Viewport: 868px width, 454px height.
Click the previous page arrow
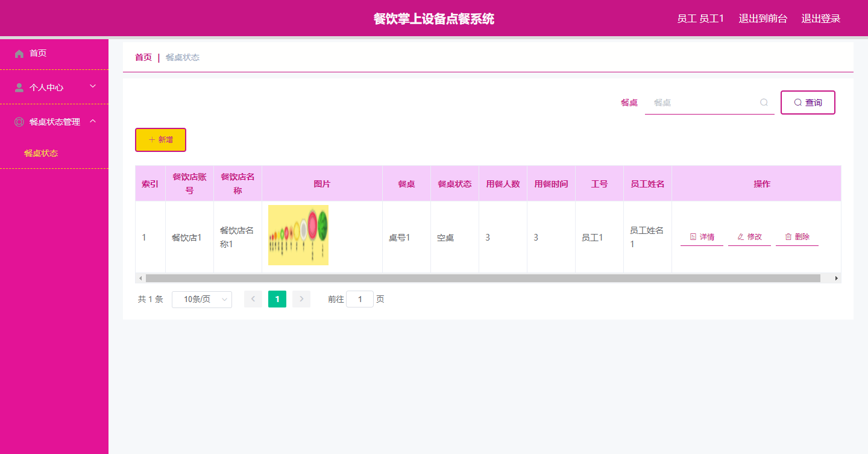coord(253,299)
